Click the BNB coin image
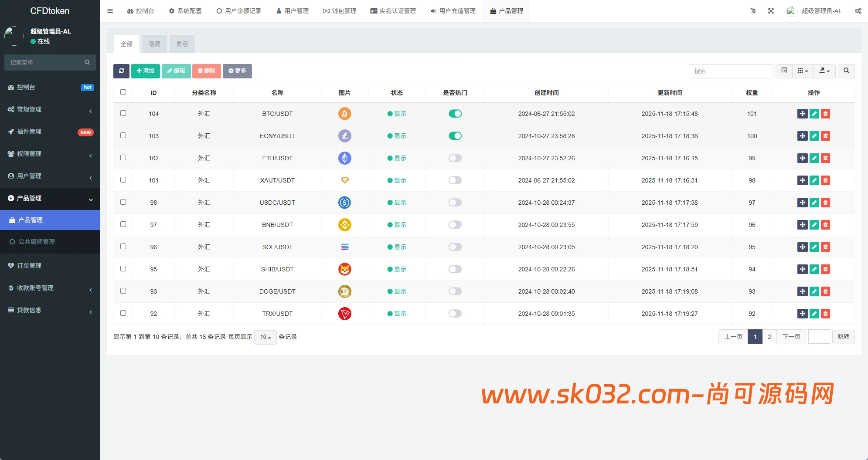The width and height of the screenshot is (868, 460). (x=344, y=225)
